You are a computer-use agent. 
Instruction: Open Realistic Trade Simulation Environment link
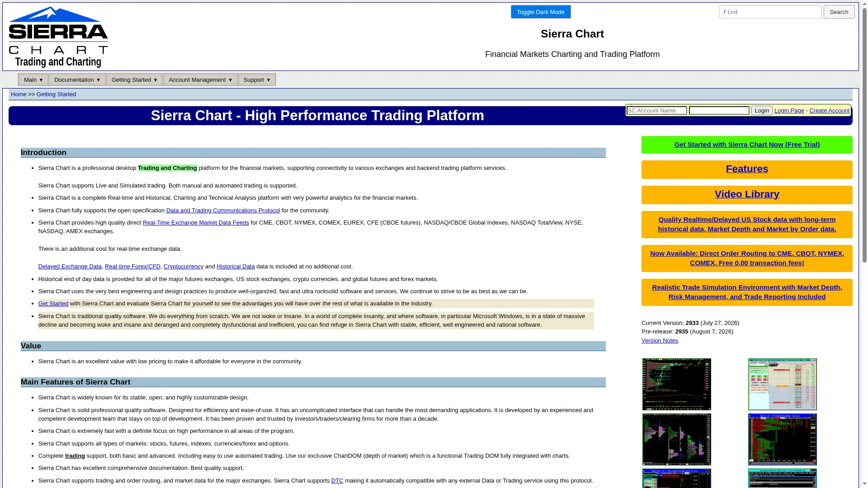pyautogui.click(x=747, y=292)
